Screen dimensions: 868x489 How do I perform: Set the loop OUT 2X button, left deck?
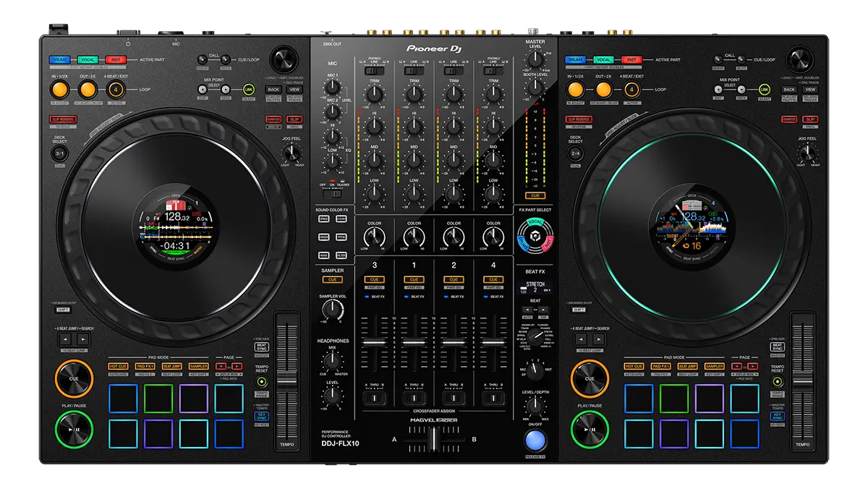(x=88, y=90)
